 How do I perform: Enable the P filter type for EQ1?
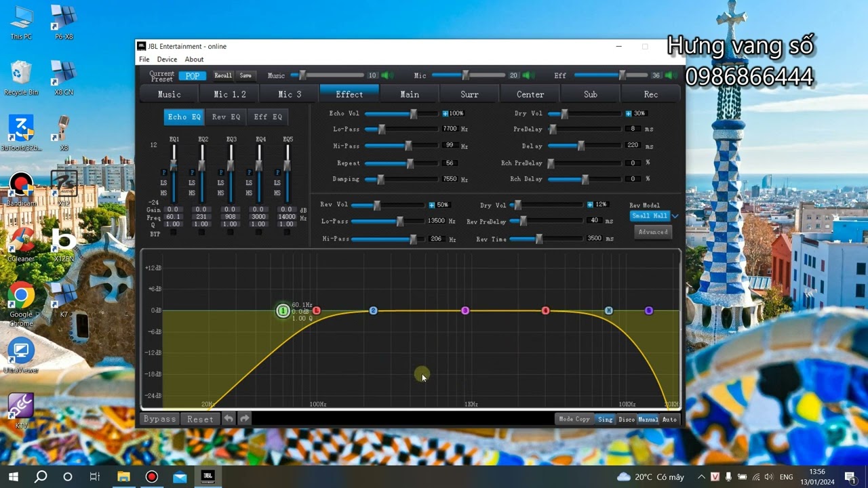[163, 173]
